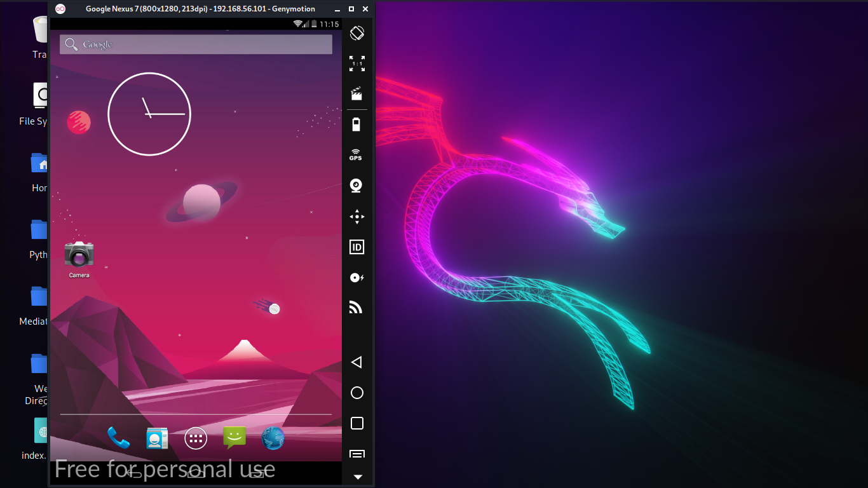Open the Phone dialer app
The width and height of the screenshot is (868, 488).
click(118, 438)
